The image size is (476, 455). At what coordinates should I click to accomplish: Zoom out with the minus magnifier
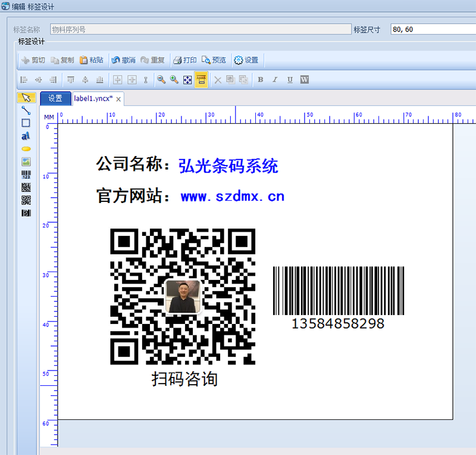point(161,80)
